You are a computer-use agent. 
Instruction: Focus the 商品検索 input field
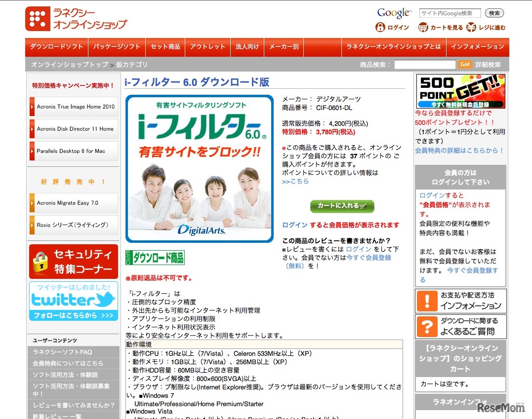click(x=425, y=65)
